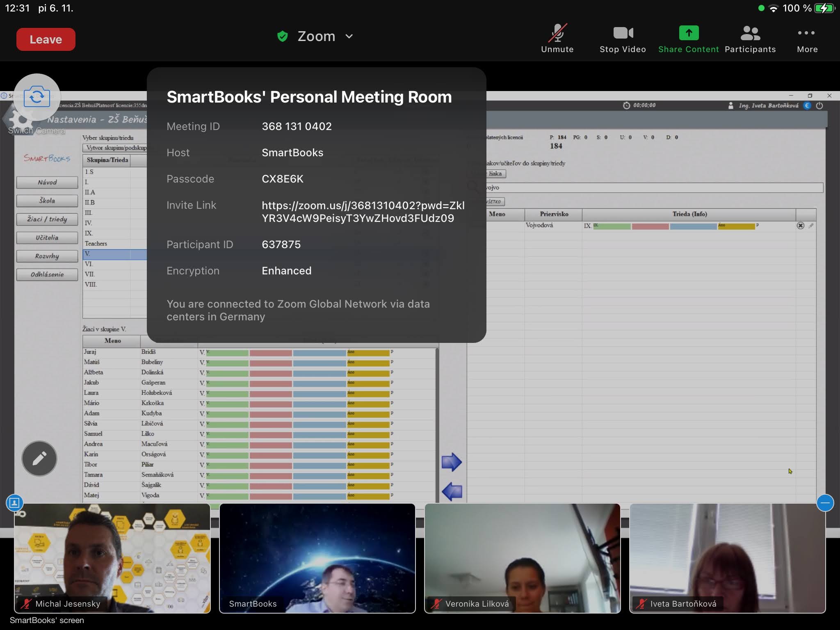The image size is (840, 630).
Task: Click the edit pencil in Vojvodová row
Action: tap(811, 226)
